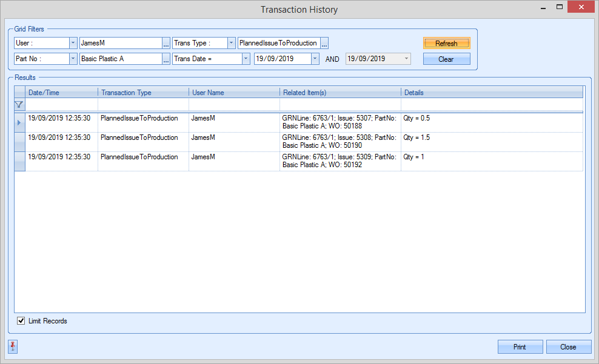Toggle the Limit Records checkbox
Viewport: 599px width, 364px height.
pos(21,321)
